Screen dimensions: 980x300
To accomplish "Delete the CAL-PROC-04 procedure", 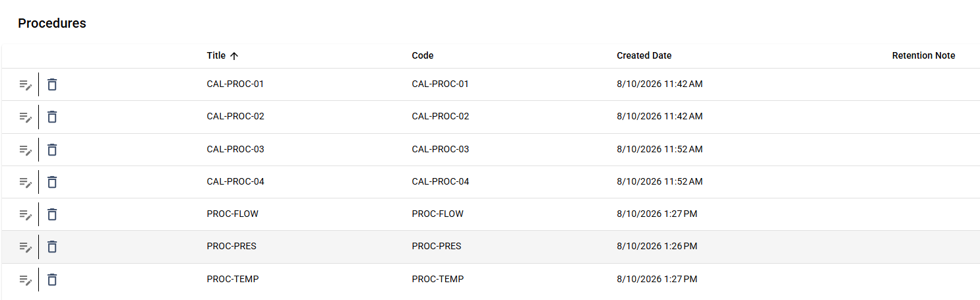I will 52,182.
